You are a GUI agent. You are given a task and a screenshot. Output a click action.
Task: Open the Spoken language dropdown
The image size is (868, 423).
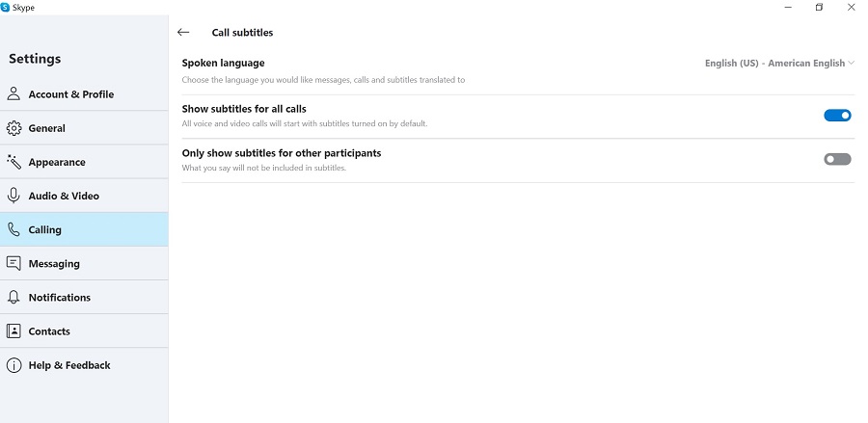pyautogui.click(x=779, y=63)
